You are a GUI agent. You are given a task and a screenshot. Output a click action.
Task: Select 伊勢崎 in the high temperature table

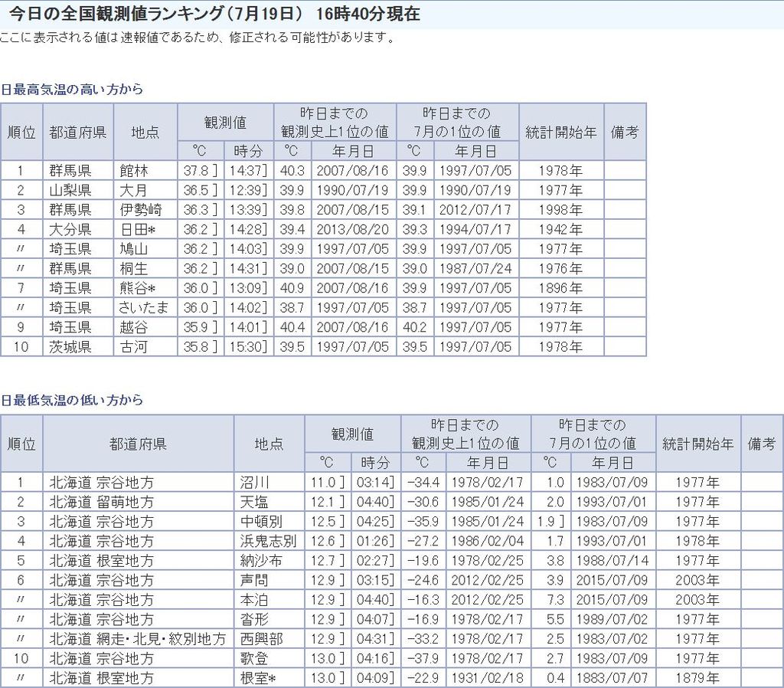coord(140,210)
